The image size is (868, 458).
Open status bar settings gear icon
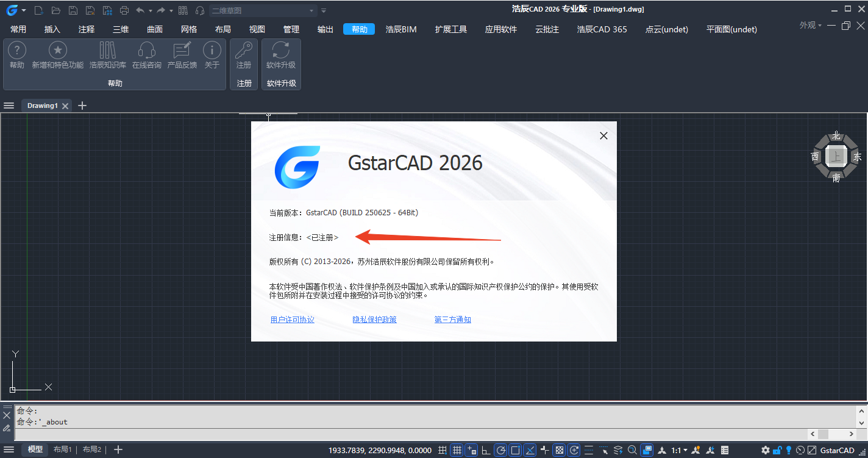tap(766, 450)
